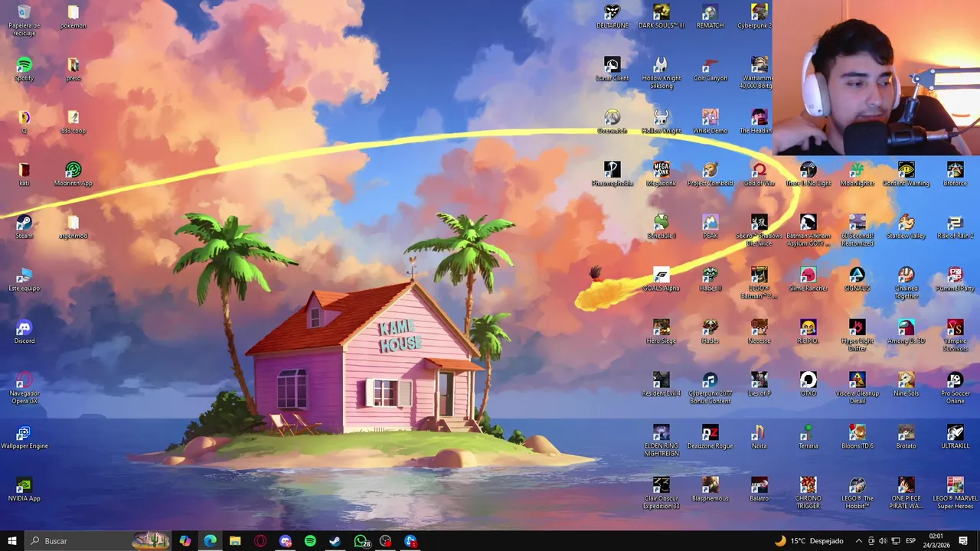The image size is (980, 551).
Task: Select the Papelera de reciclaje desktop icon
Action: [x=24, y=18]
